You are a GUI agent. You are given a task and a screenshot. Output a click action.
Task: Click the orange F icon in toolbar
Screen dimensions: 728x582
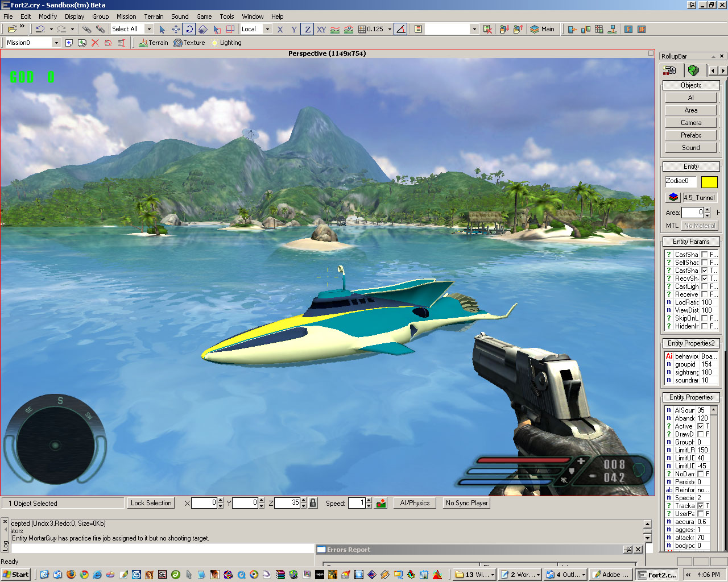pos(628,29)
